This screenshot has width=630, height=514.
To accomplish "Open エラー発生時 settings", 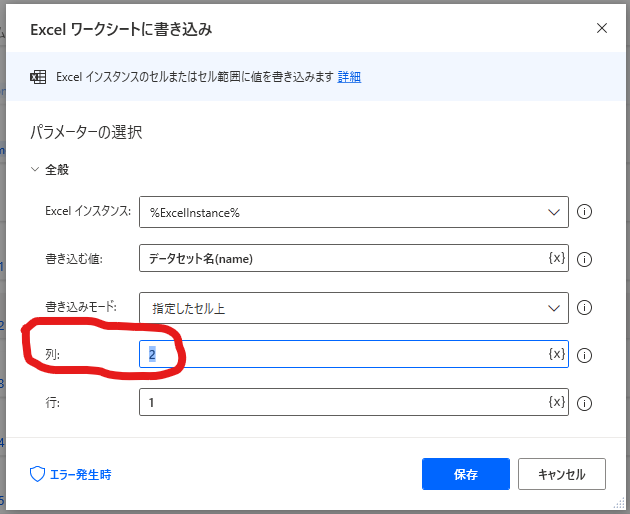I will pyautogui.click(x=71, y=475).
